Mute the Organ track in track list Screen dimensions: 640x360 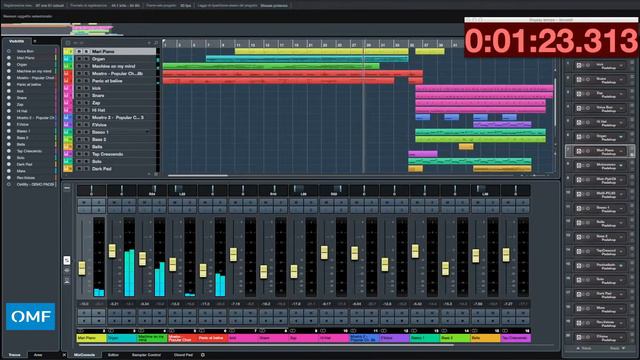click(80, 59)
